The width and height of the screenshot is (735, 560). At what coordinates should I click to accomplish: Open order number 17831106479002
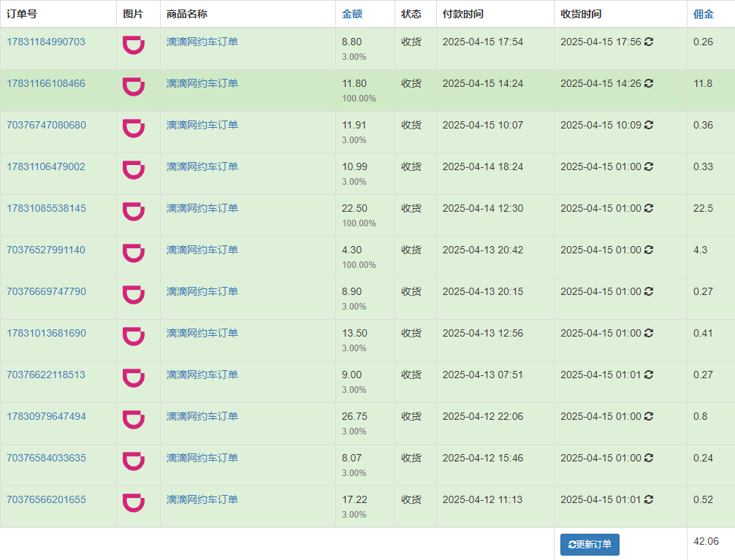coord(46,166)
